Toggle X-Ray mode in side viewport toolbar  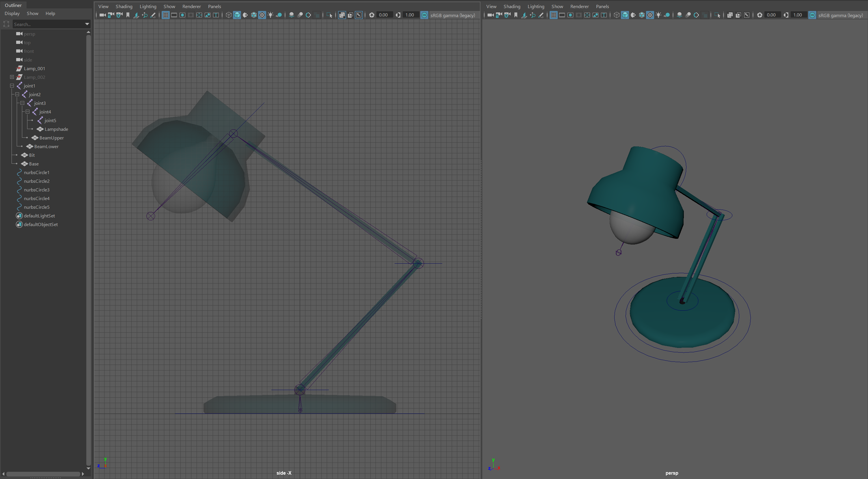[x=342, y=15]
